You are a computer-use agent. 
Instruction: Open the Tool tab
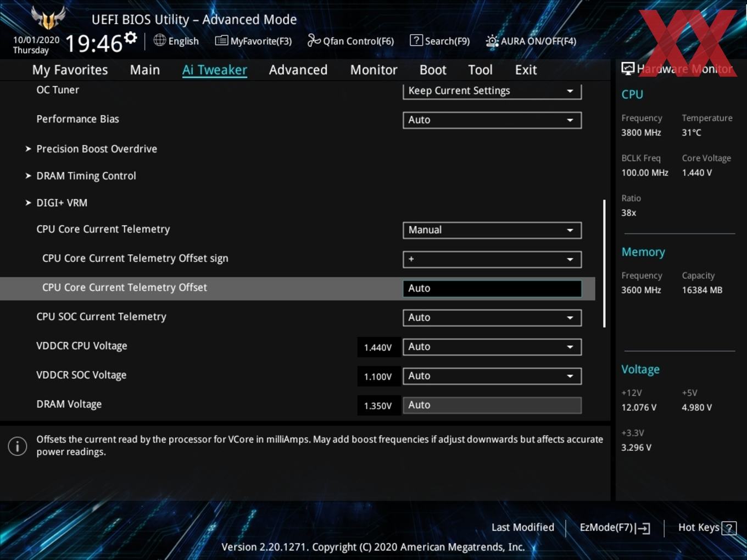pyautogui.click(x=481, y=70)
